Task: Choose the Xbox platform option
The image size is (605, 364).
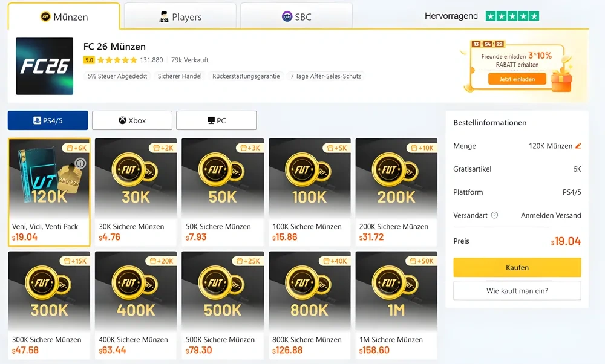Action: pos(132,120)
